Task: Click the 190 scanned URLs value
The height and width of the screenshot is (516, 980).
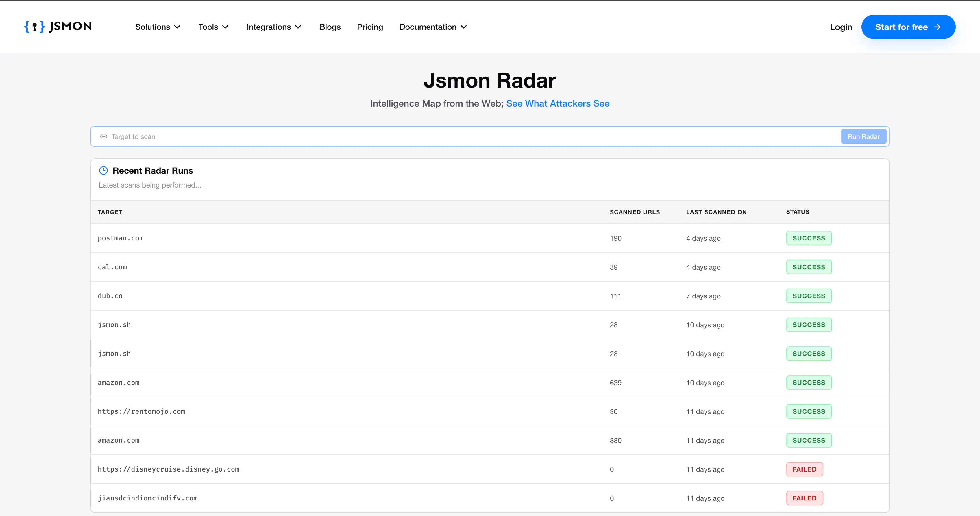Action: click(x=615, y=238)
